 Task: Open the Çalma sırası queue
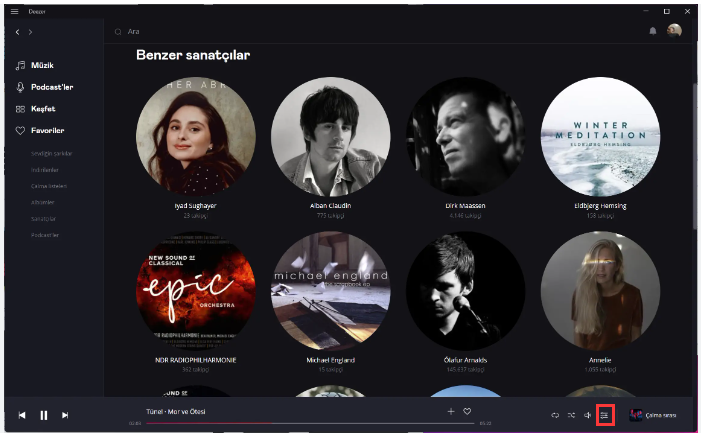point(660,415)
